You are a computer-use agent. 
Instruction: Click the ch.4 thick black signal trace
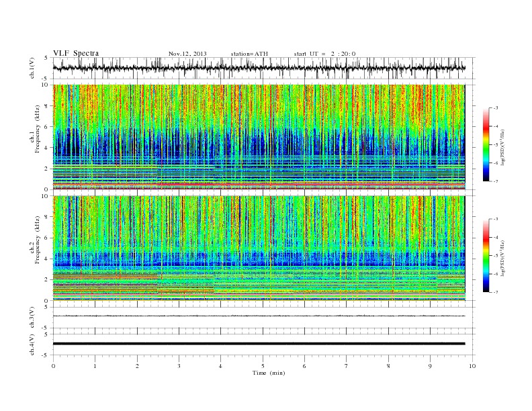259,344
